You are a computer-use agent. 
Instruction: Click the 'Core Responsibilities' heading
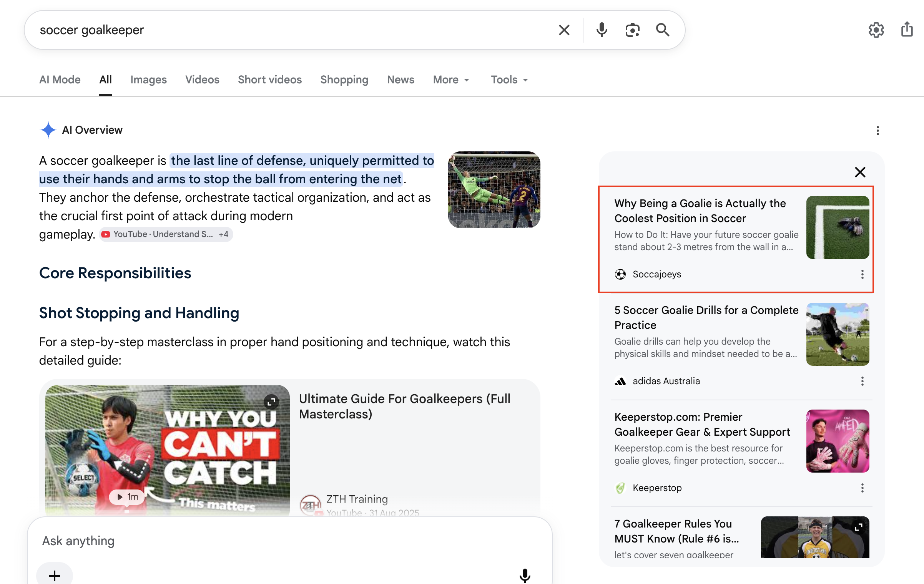pyautogui.click(x=115, y=273)
